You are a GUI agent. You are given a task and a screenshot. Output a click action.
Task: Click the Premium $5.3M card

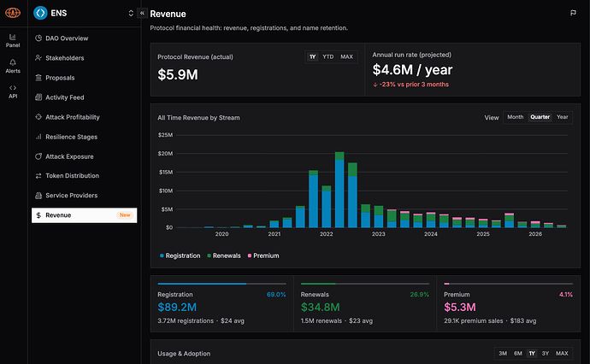click(x=509, y=304)
